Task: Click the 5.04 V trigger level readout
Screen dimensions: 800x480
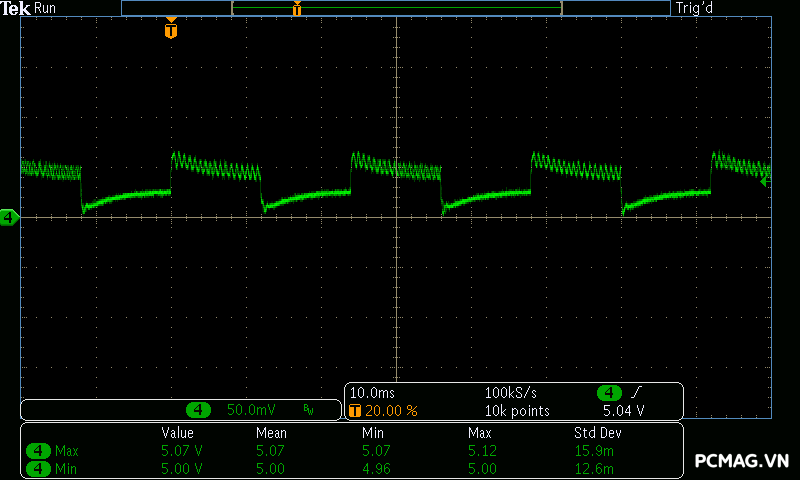Action: 623,411
